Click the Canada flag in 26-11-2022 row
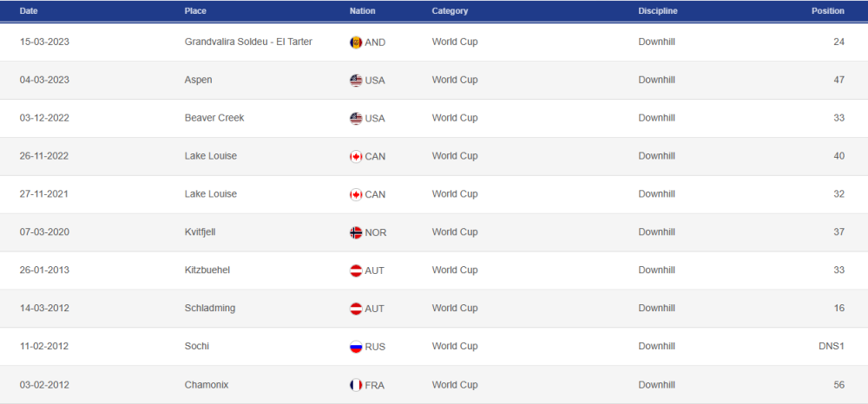This screenshot has height=404, width=868. pos(356,157)
